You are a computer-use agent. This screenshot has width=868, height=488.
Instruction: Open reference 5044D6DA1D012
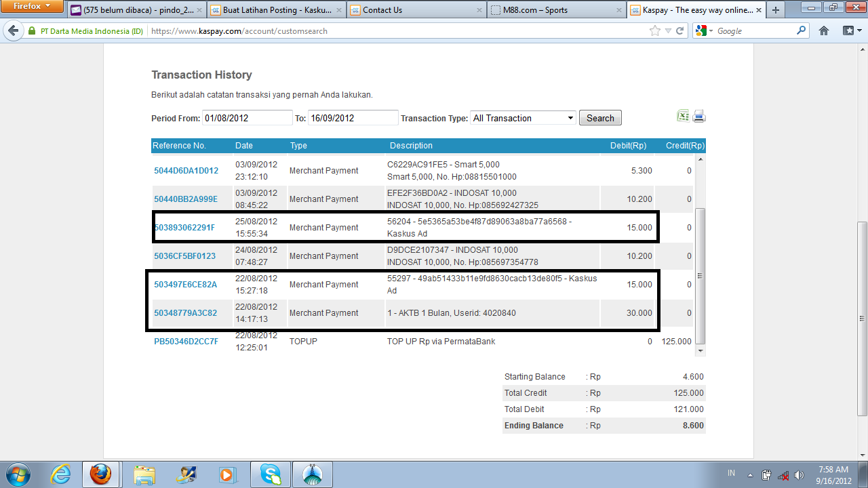tap(186, 171)
